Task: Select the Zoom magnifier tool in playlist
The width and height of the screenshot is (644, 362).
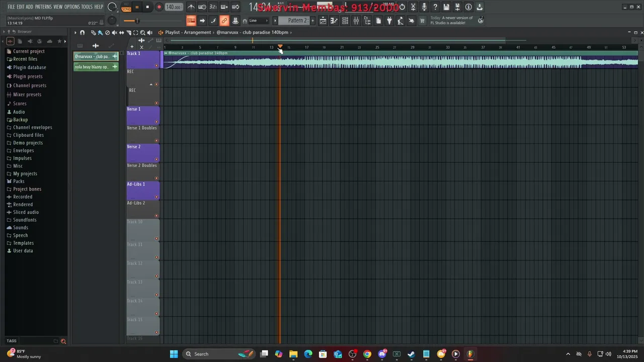Action: pyautogui.click(x=142, y=33)
